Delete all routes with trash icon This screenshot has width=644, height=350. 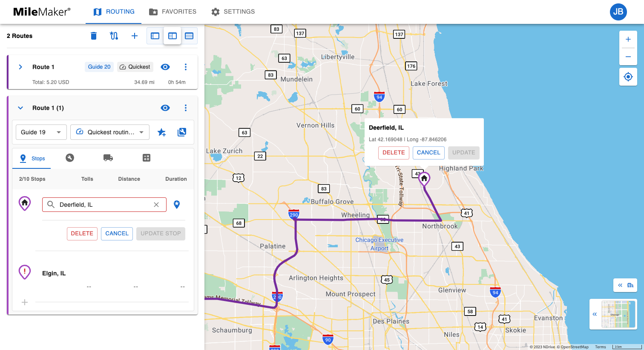coord(94,36)
